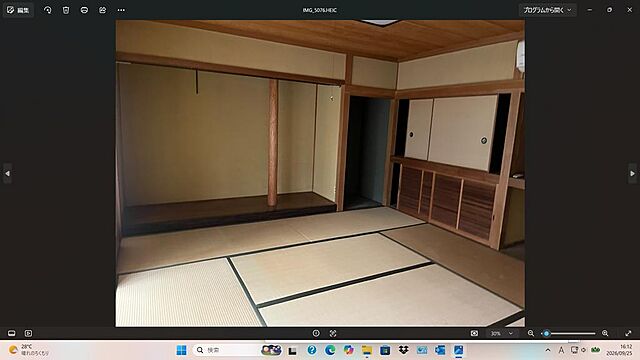Toggle the filmstrip view icon
This screenshot has height=360, width=640.
(x=11, y=333)
